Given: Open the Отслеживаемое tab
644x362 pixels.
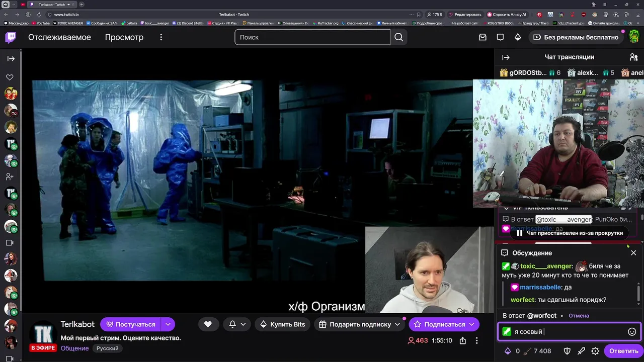Looking at the screenshot, I should (x=59, y=37).
